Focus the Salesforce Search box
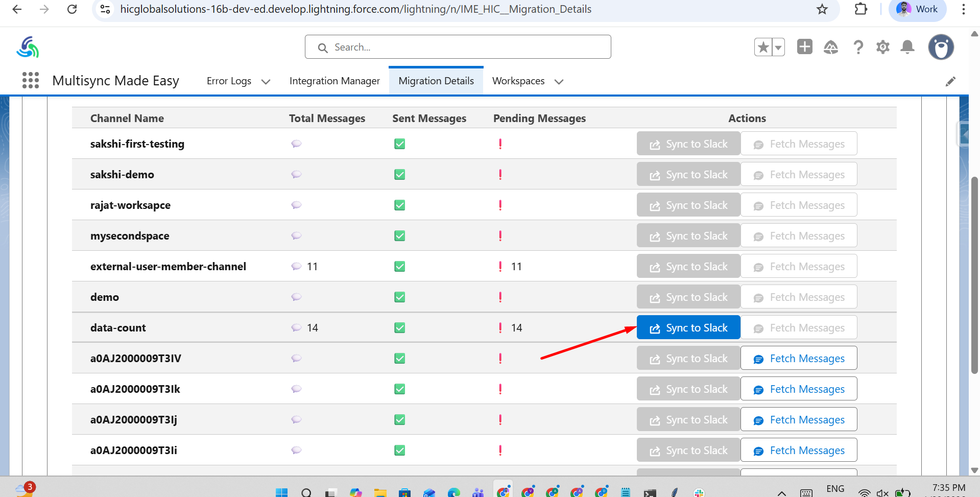Screen dimensions: 980x497 458,47
